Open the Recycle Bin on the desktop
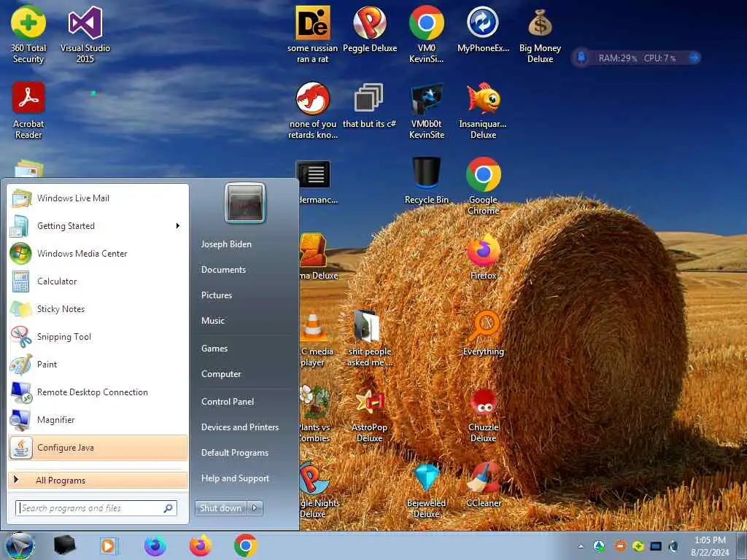Image resolution: width=747 pixels, height=560 pixels. click(426, 181)
